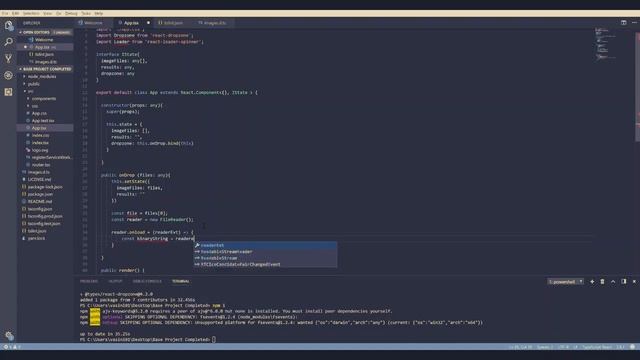Screen dimensions: 640x360
Task: Open the Selection menu
Action: (x=31, y=13)
